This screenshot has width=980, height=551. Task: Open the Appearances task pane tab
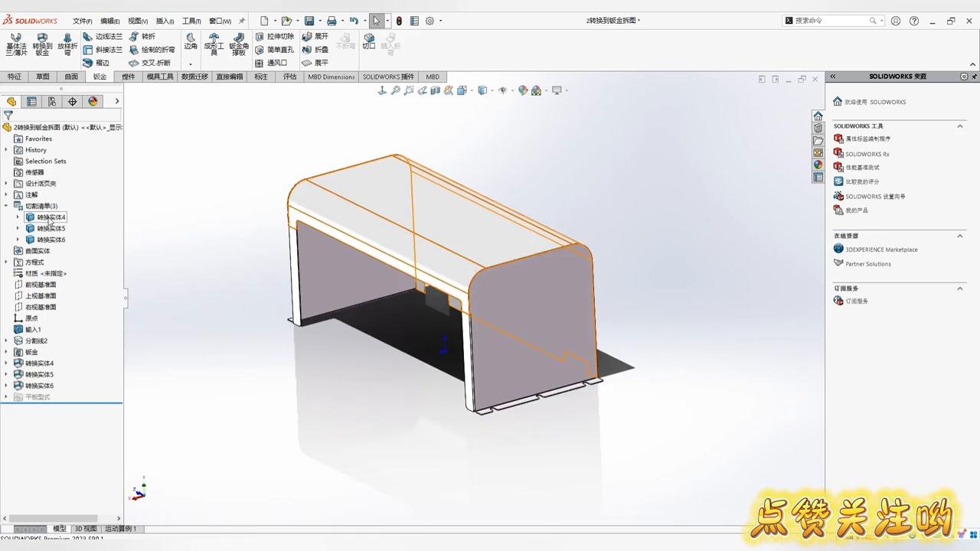(818, 165)
